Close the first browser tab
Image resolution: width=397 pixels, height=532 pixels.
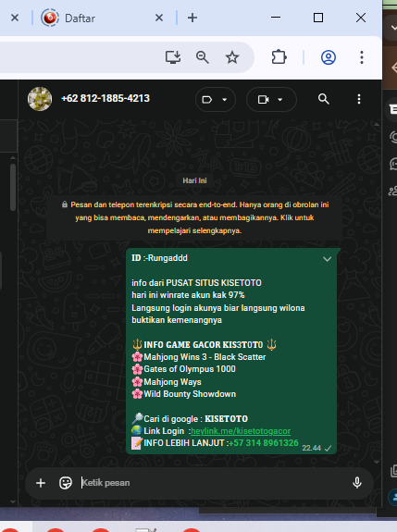tap(15, 18)
